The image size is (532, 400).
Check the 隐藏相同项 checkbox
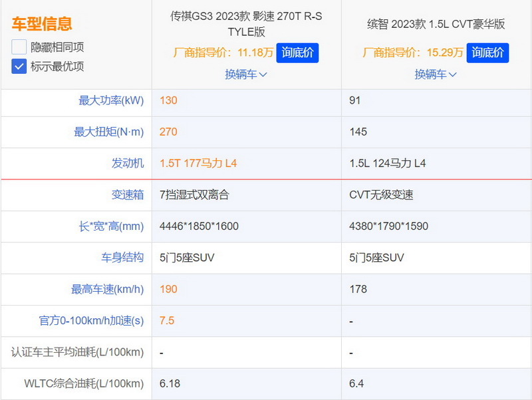(19, 47)
